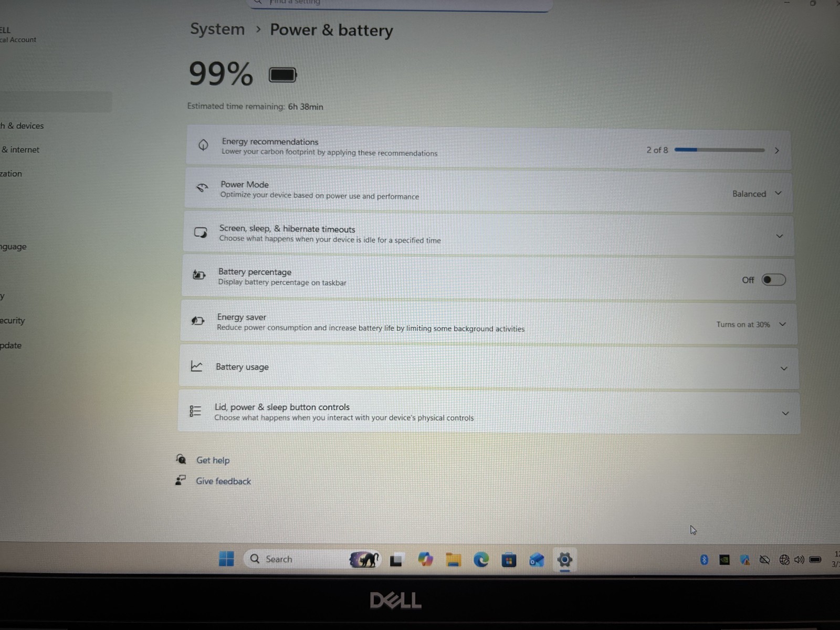Viewport: 840px width, 630px height.
Task: Click the 'Power & battery' page heading
Action: [331, 30]
